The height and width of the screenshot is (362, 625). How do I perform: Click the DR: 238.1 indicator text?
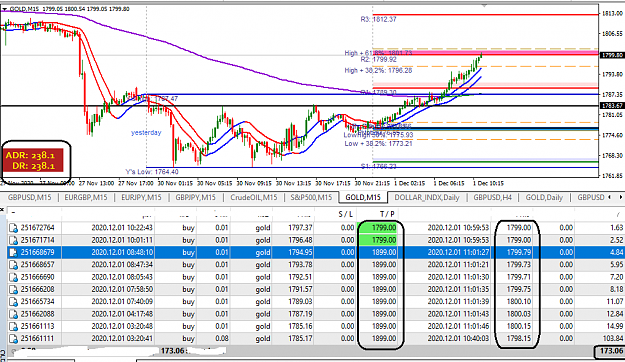click(x=33, y=166)
